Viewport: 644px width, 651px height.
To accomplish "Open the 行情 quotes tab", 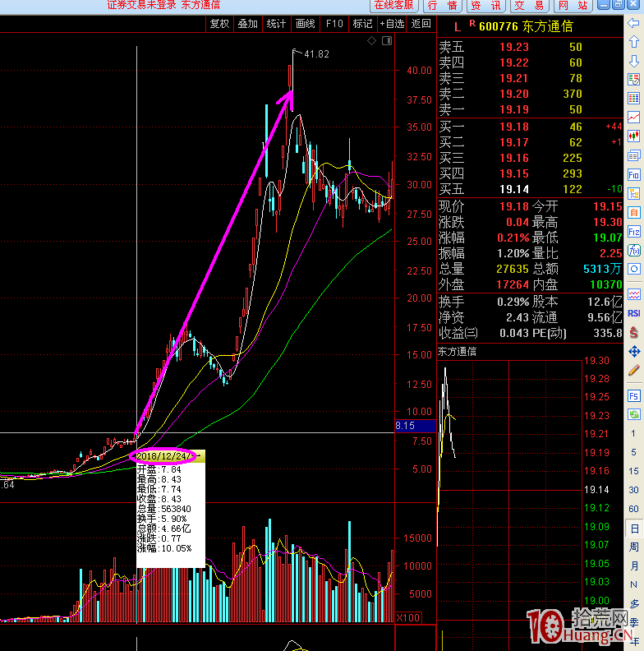I will point(442,6).
